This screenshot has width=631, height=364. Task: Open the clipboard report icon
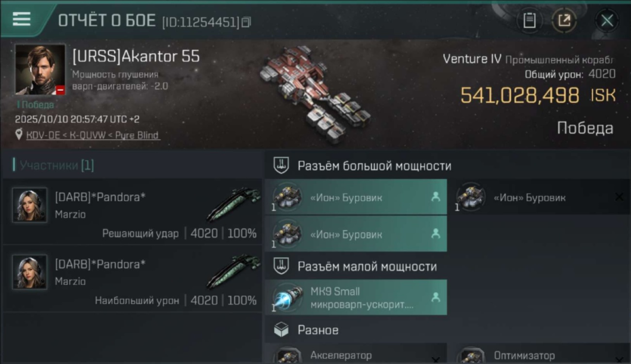click(530, 20)
